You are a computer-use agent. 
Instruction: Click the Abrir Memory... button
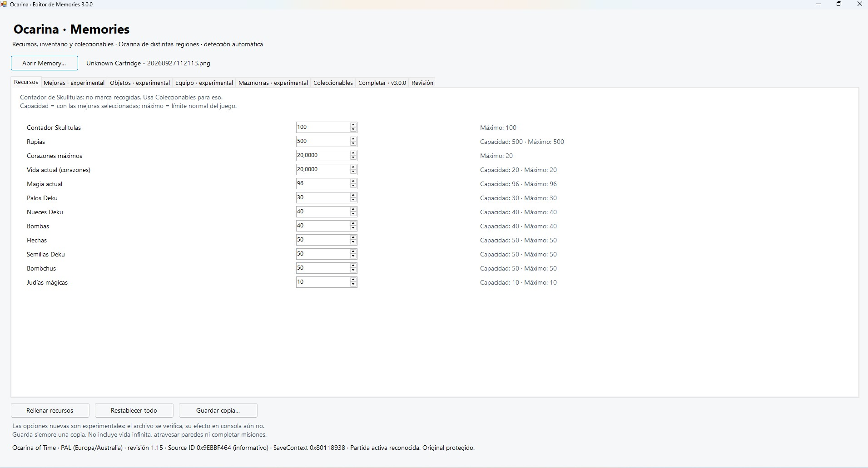pos(45,63)
